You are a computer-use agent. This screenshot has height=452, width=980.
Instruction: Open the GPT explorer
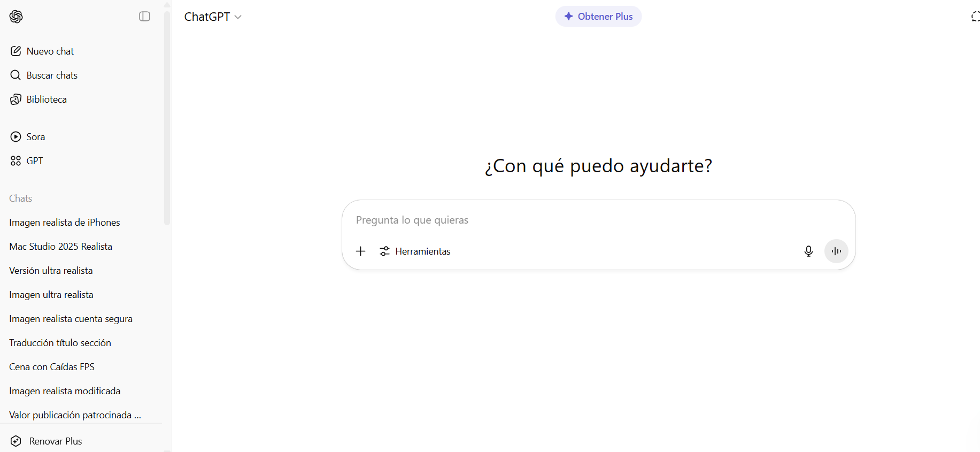tap(34, 161)
